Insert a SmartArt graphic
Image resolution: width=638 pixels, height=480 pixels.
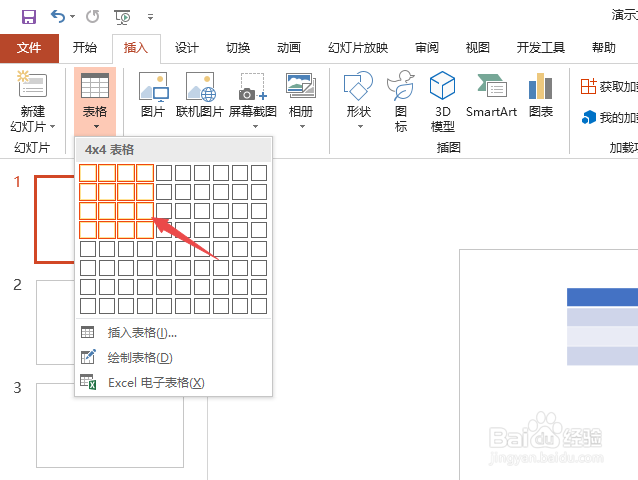(492, 95)
